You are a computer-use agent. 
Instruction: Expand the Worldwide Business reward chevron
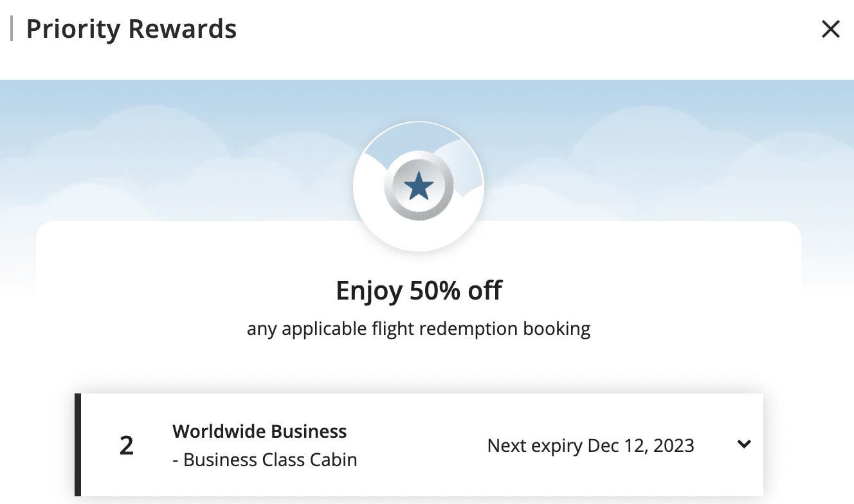(x=744, y=444)
